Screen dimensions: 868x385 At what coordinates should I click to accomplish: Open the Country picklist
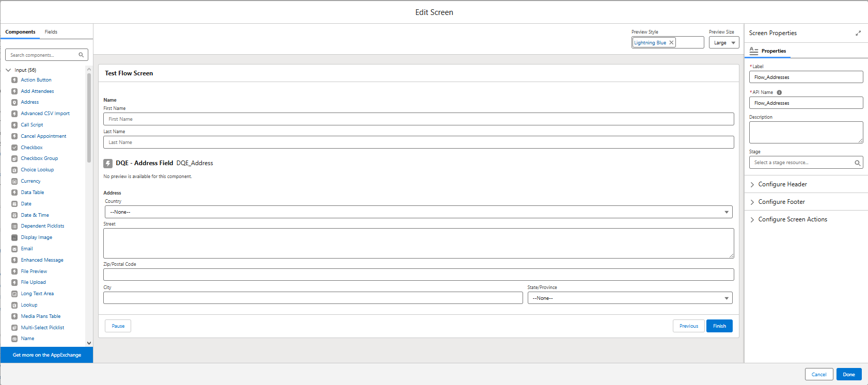pos(418,212)
